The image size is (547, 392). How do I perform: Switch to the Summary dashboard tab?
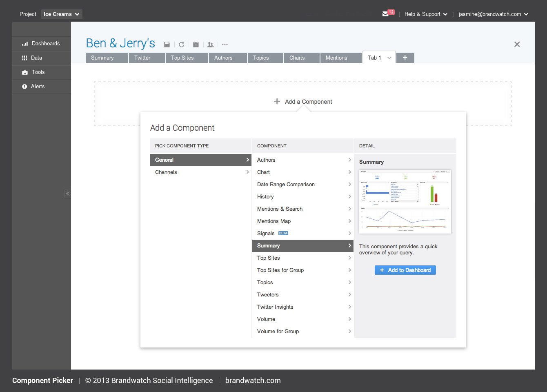pos(107,58)
